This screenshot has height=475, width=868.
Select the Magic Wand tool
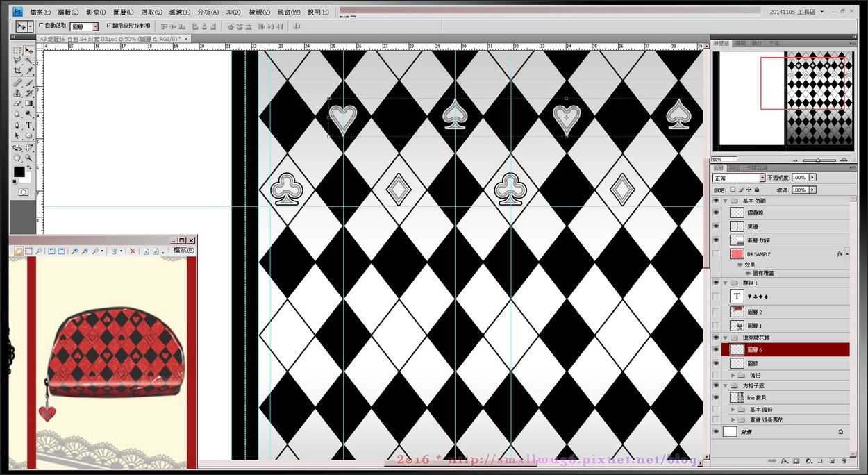pos(28,60)
